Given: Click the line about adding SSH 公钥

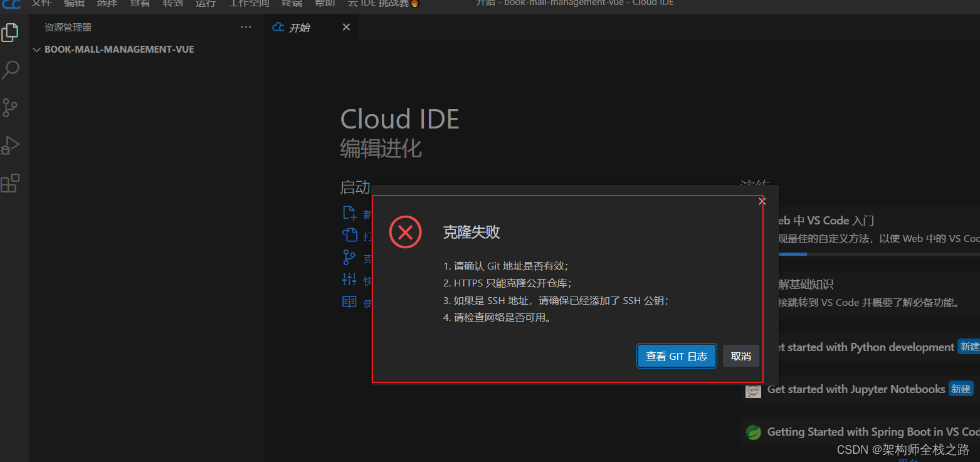Looking at the screenshot, I should [556, 300].
